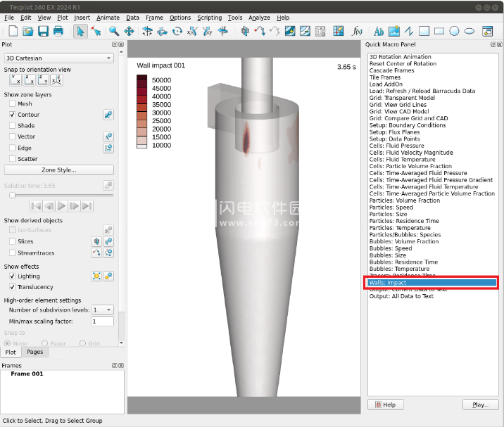This screenshot has width=504, height=427.
Task: Select 'Bubbles: Temperature' macro
Action: coord(400,269)
